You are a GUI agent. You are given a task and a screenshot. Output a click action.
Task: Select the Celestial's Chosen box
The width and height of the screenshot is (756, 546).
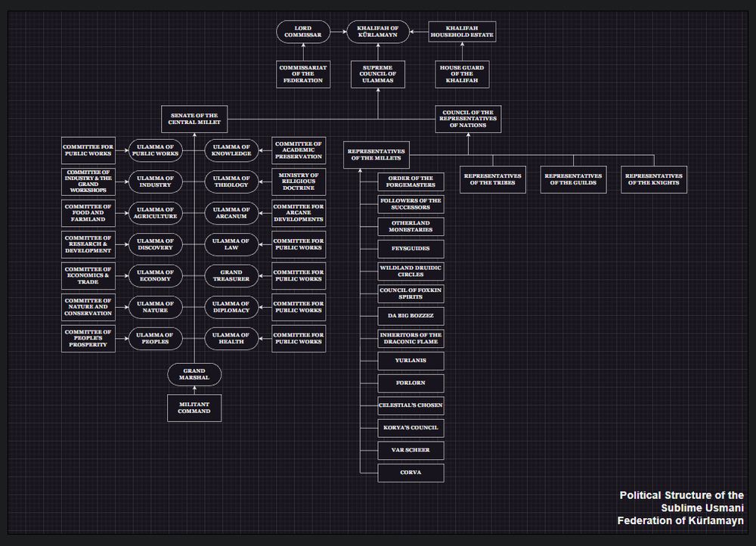(411, 405)
